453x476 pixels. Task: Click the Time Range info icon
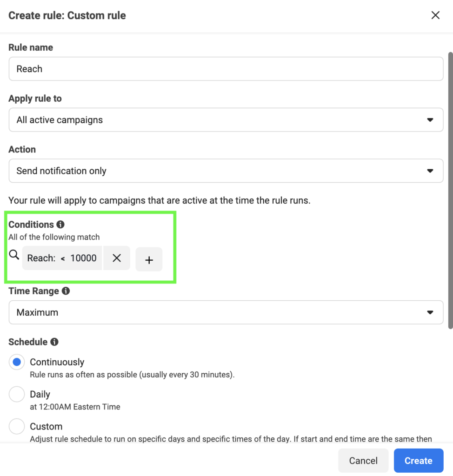point(66,291)
